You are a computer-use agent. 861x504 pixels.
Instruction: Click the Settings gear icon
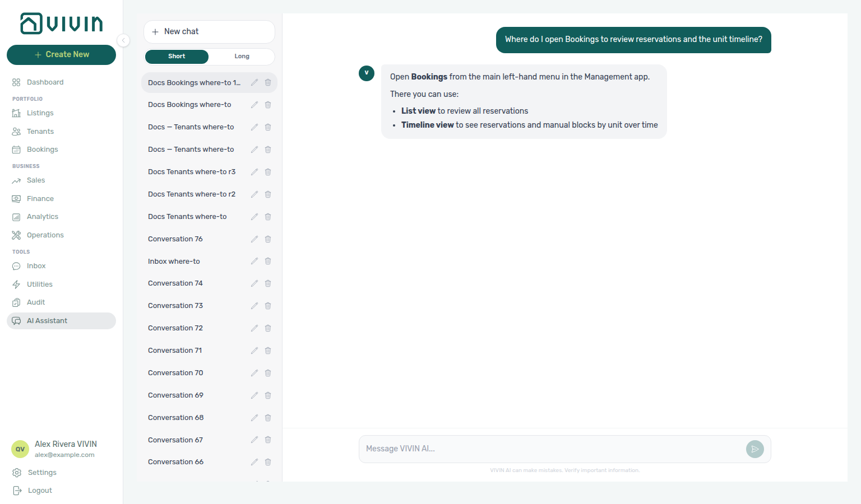[x=17, y=473]
